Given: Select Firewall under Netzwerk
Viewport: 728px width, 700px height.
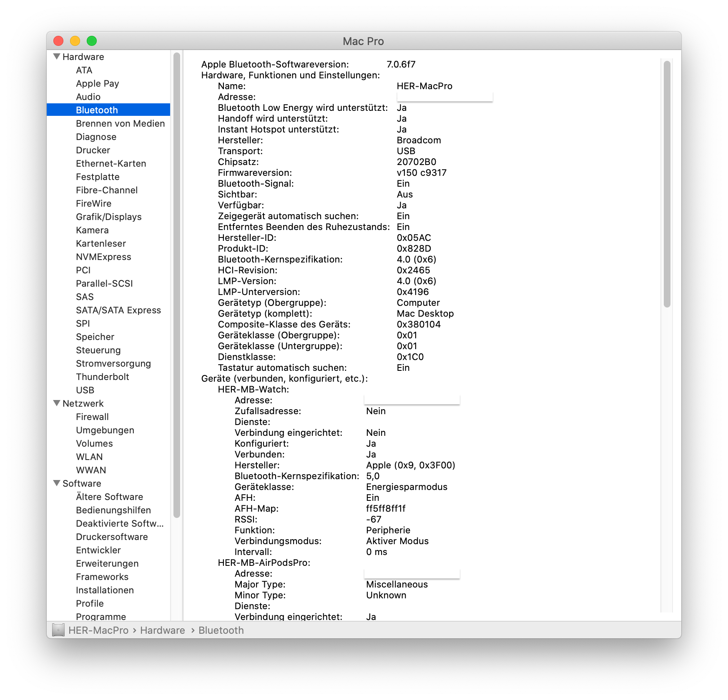Looking at the screenshot, I should (x=92, y=417).
